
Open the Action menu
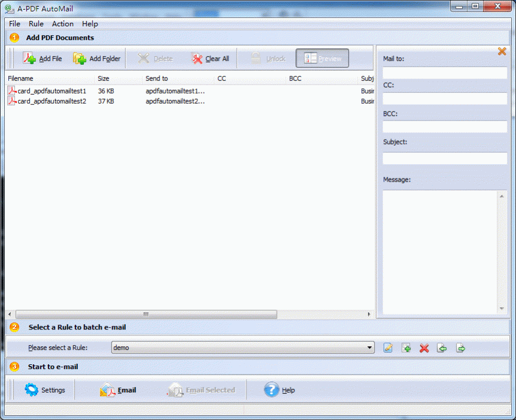click(x=62, y=24)
